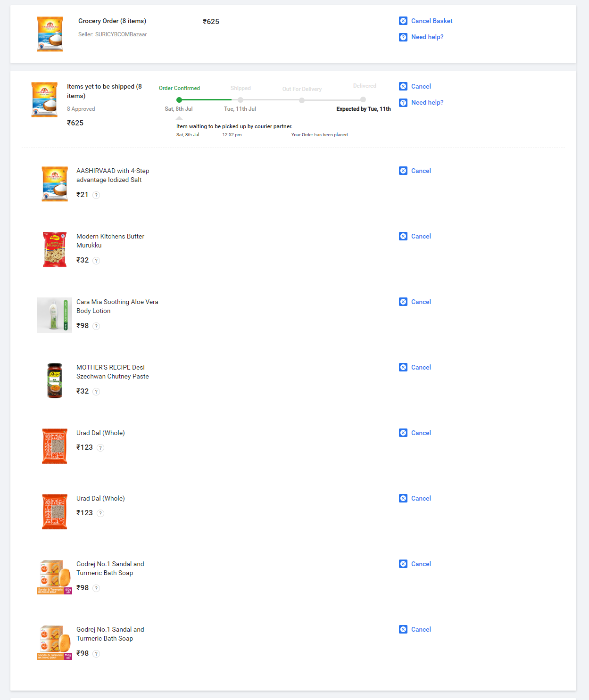Click the question mark beside the Aloe Vera lotion ₹98 price
589x700 pixels.
coord(96,326)
